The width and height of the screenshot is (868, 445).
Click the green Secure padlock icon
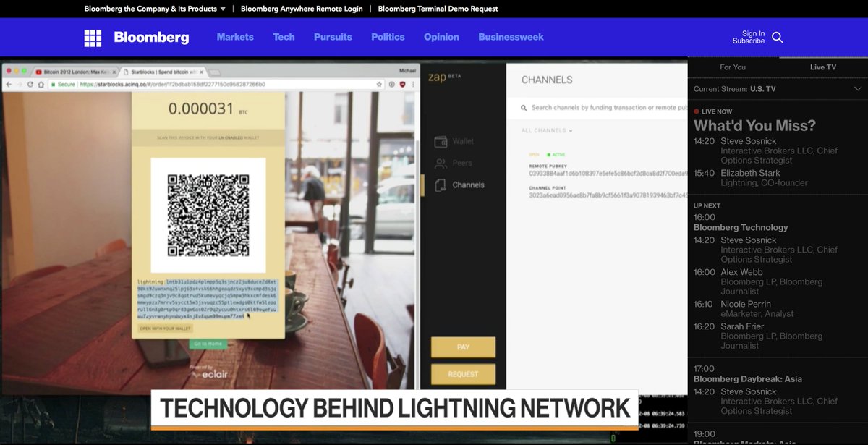[54, 84]
